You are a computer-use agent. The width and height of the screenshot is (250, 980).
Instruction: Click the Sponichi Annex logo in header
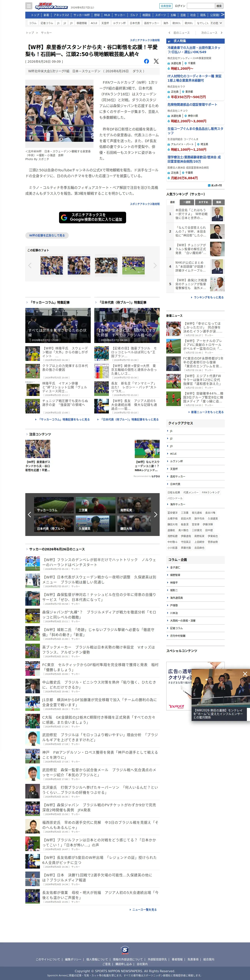coord(51,6)
